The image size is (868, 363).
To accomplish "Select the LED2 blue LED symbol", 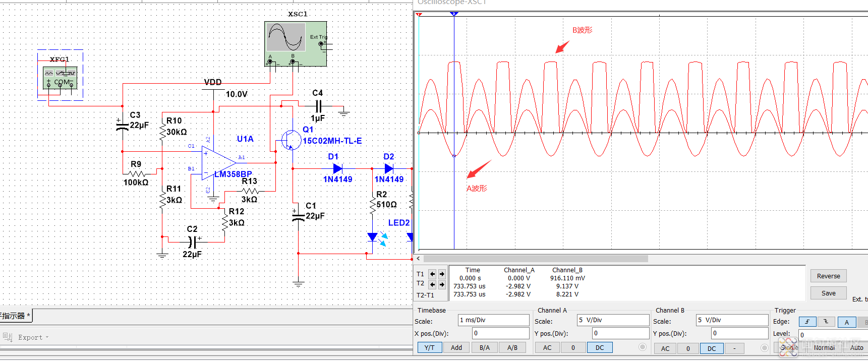I will click(373, 236).
